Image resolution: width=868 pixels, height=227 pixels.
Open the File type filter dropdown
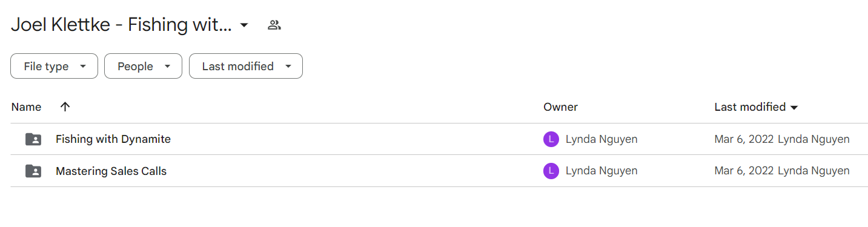(54, 67)
